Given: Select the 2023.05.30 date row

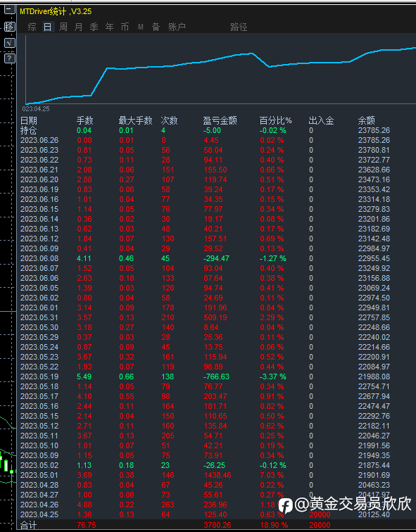Looking at the screenshot, I should pos(39,327).
